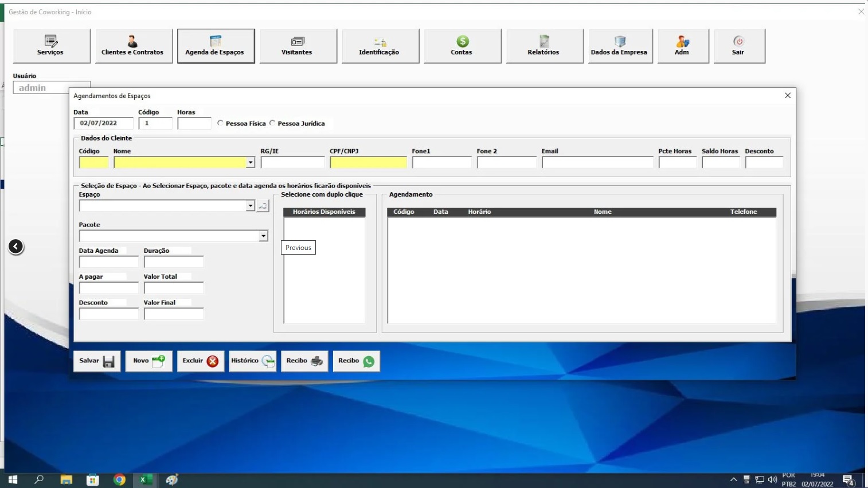Click the Código field containing 1

coord(155,123)
